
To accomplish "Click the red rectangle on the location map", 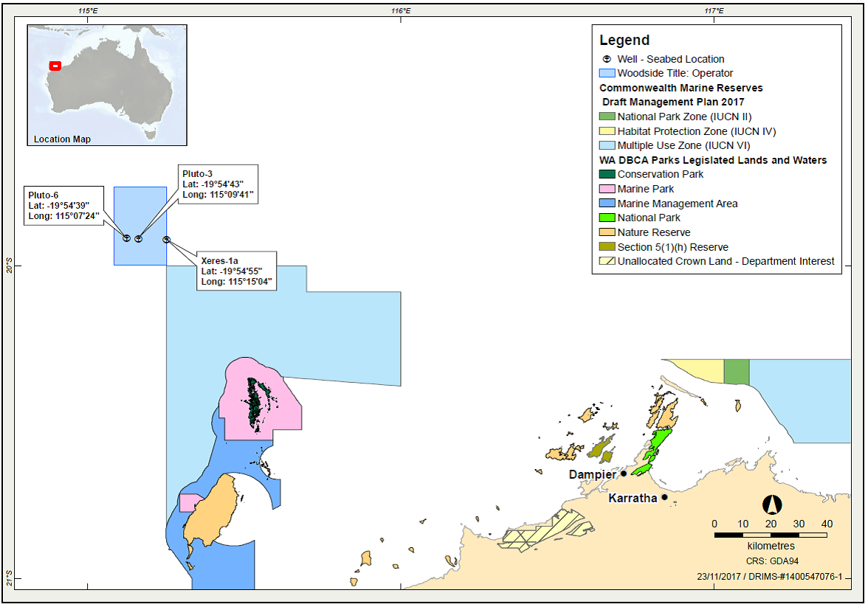I will point(55,66).
